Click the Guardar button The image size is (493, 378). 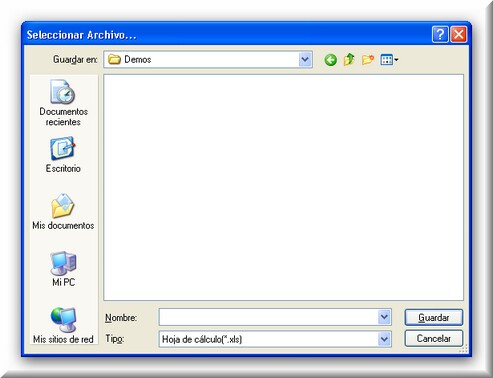pyautogui.click(x=434, y=317)
